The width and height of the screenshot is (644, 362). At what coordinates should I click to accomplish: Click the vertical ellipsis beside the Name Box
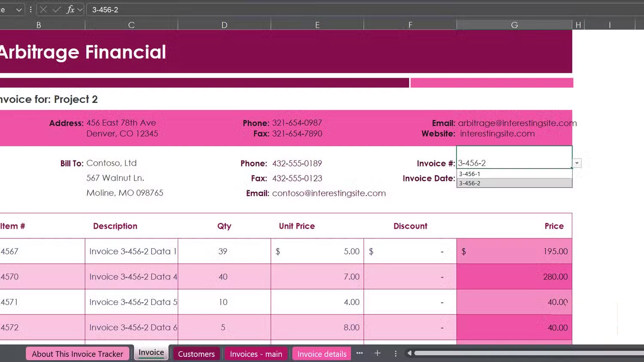tap(30, 9)
